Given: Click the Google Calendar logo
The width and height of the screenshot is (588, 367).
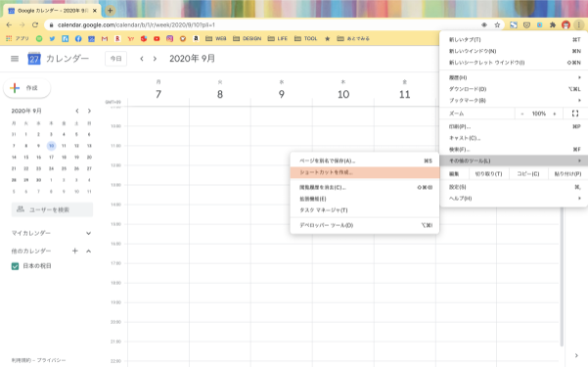Looking at the screenshot, I should point(34,59).
